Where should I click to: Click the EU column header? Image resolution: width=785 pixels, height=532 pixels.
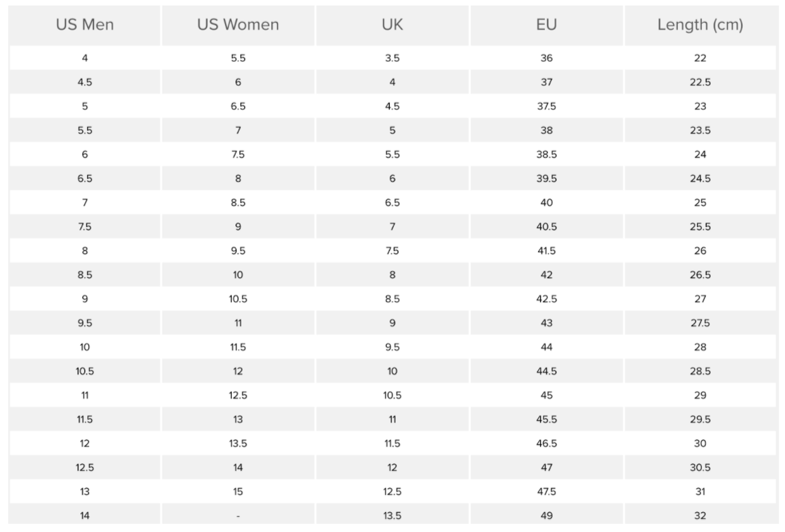546,25
